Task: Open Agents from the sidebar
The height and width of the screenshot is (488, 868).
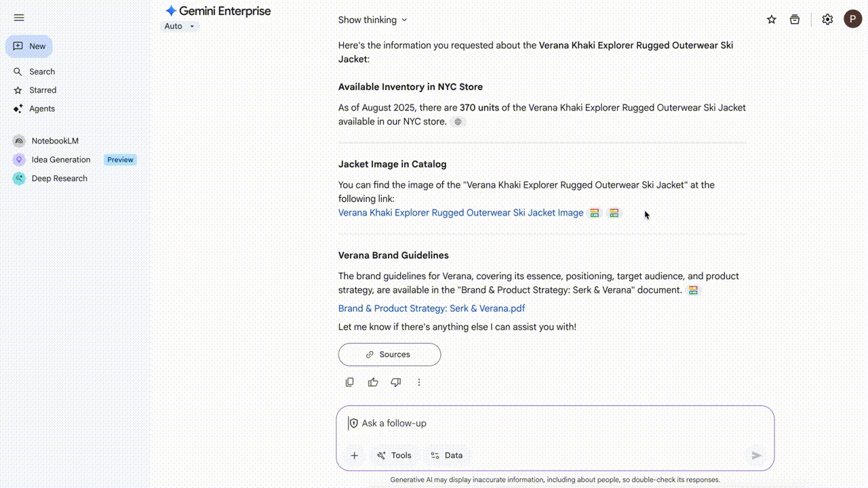Action: [x=41, y=108]
